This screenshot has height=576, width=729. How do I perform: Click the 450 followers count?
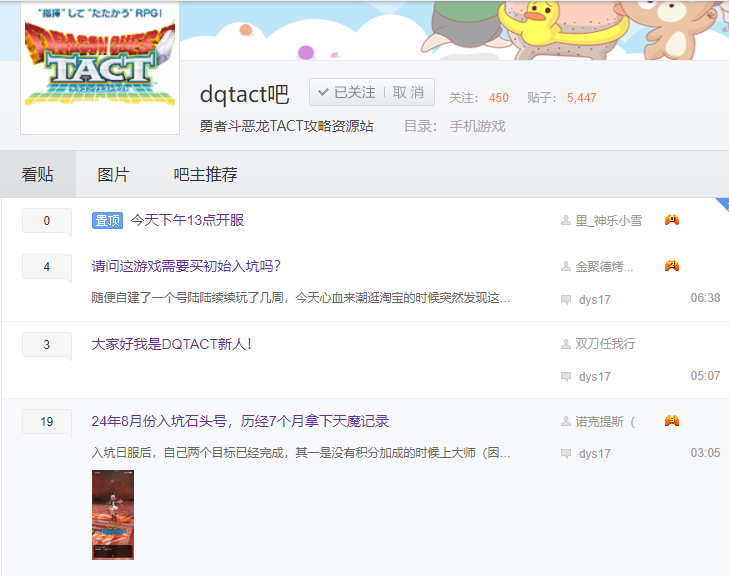[498, 98]
